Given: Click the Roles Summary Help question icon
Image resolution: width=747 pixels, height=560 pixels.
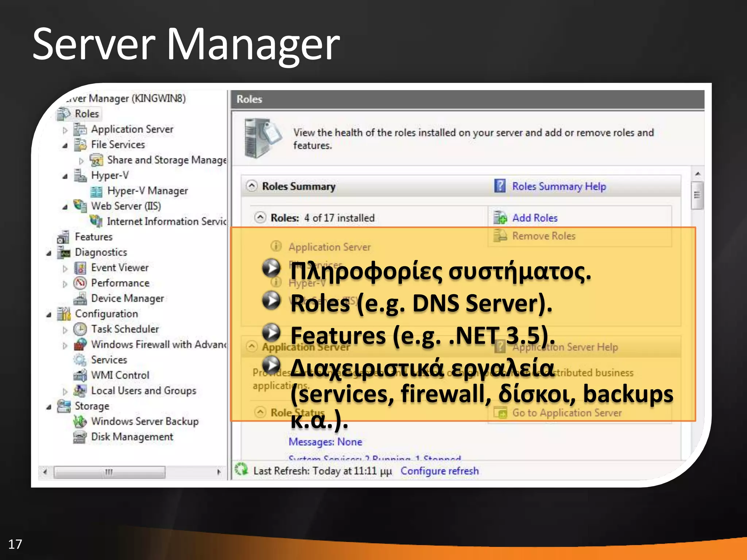Looking at the screenshot, I should point(500,186).
